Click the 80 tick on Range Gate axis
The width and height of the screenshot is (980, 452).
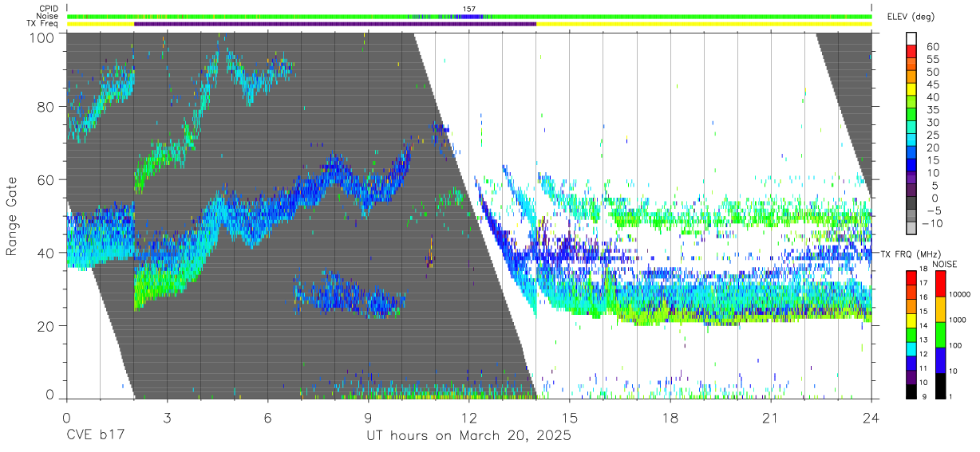(x=46, y=107)
